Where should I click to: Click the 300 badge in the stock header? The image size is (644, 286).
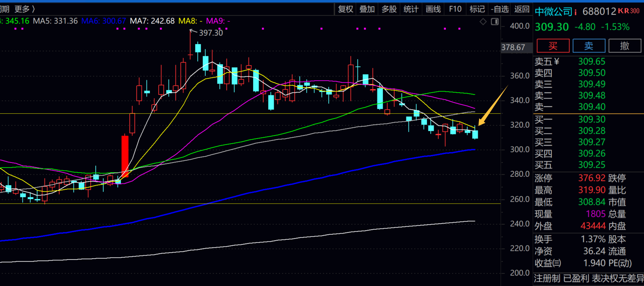point(635,11)
